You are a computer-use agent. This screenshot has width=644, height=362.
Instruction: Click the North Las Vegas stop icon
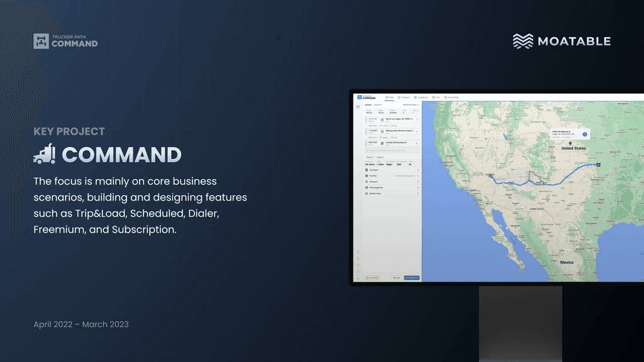coord(382,119)
